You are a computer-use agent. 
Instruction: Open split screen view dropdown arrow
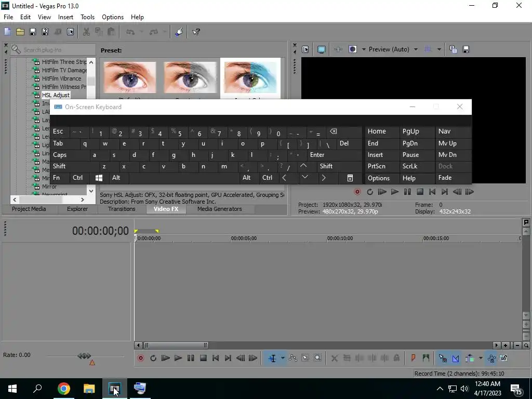[x=364, y=49]
